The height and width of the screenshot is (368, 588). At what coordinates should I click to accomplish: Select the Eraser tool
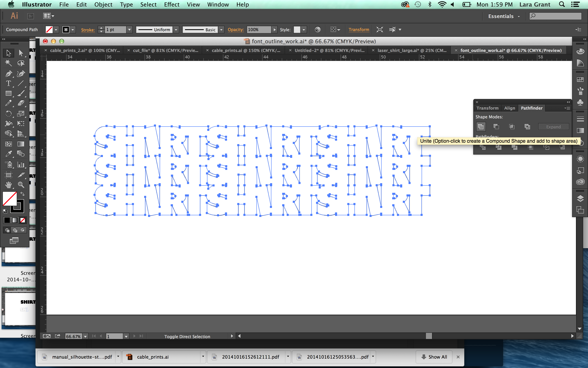[x=21, y=103]
